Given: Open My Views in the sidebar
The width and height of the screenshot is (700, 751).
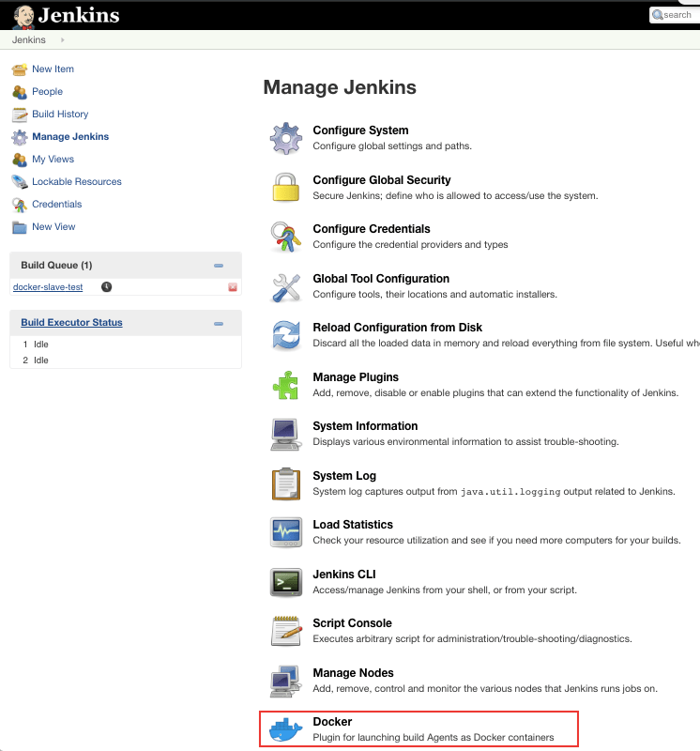Looking at the screenshot, I should click(x=53, y=159).
